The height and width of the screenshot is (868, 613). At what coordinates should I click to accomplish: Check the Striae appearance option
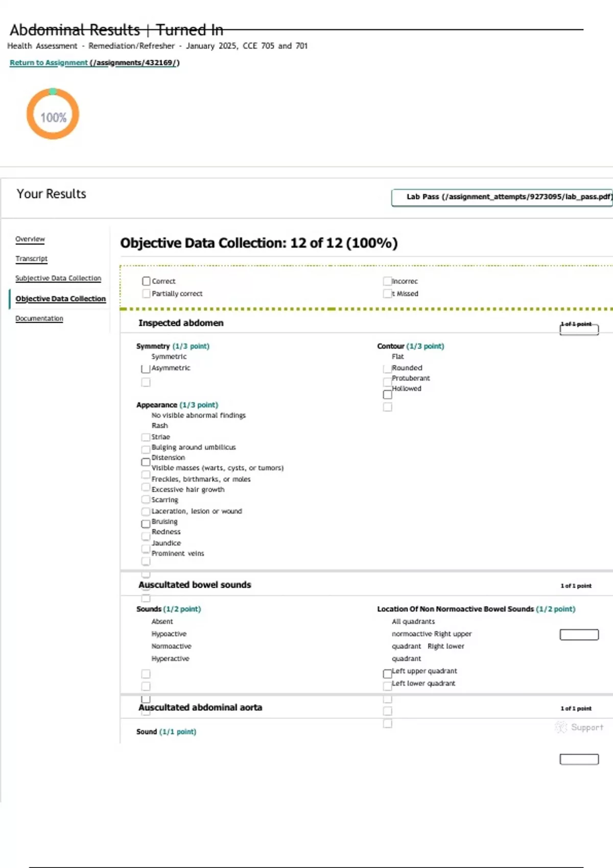(x=146, y=437)
